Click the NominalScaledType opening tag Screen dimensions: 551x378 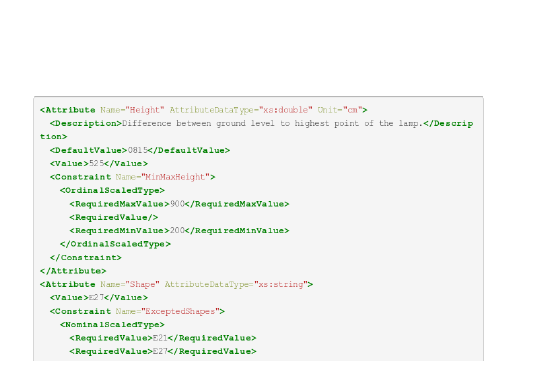click(112, 325)
